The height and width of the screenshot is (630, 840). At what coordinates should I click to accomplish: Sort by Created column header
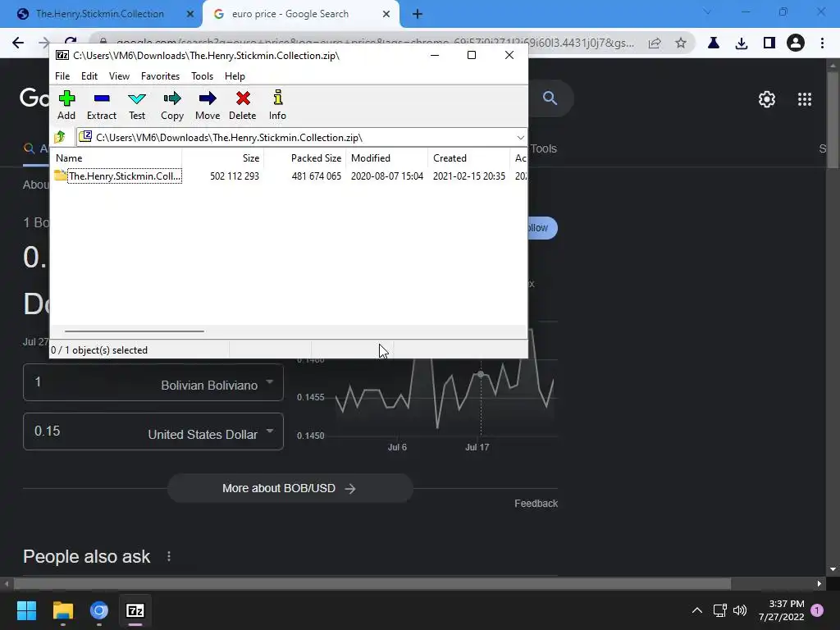[468, 158]
